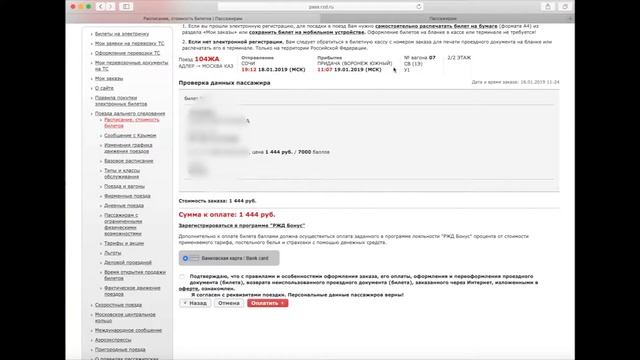640x360 pixels.
Task: Open "Сообщение с Крымом" sidebar item
Action: (x=130, y=136)
